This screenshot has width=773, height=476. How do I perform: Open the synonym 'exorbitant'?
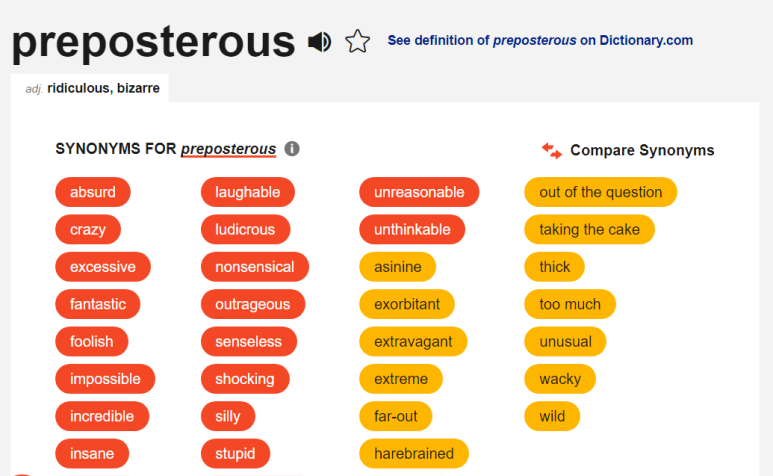pyautogui.click(x=407, y=305)
